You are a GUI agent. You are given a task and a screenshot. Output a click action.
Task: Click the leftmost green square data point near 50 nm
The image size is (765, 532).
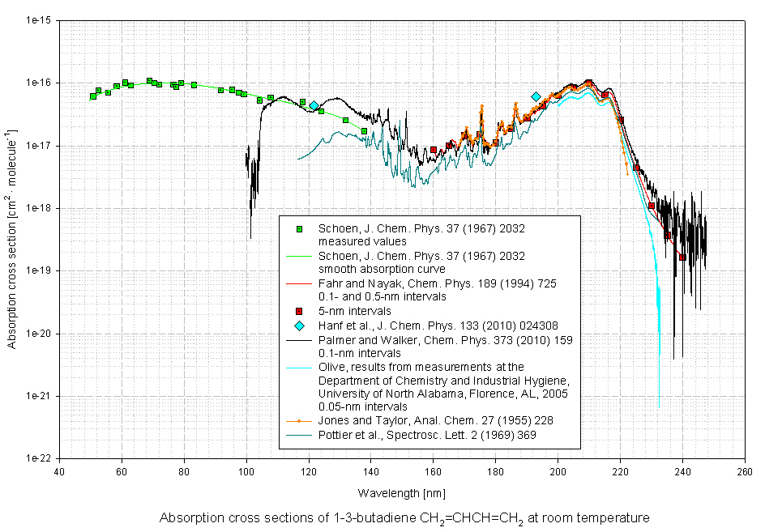point(93,96)
